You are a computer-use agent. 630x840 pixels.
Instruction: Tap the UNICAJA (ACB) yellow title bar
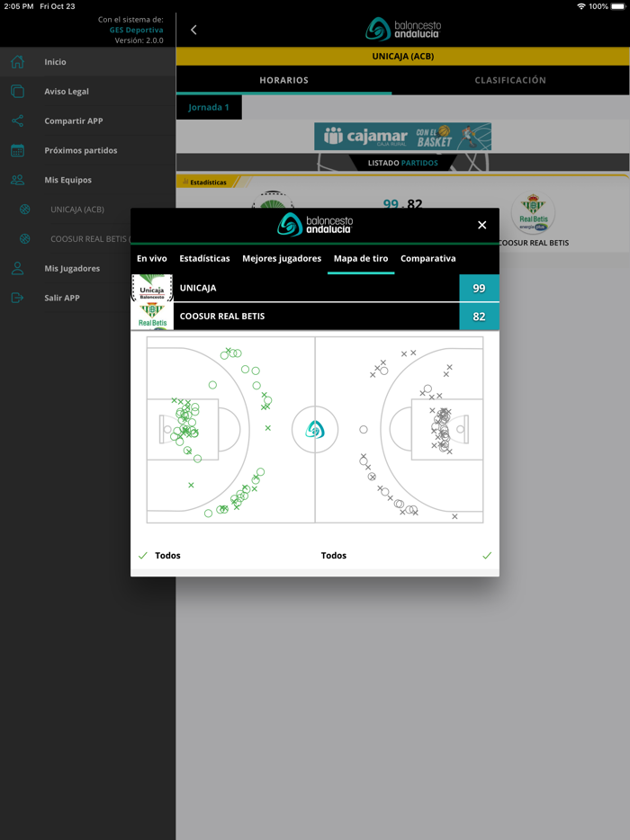click(x=402, y=57)
